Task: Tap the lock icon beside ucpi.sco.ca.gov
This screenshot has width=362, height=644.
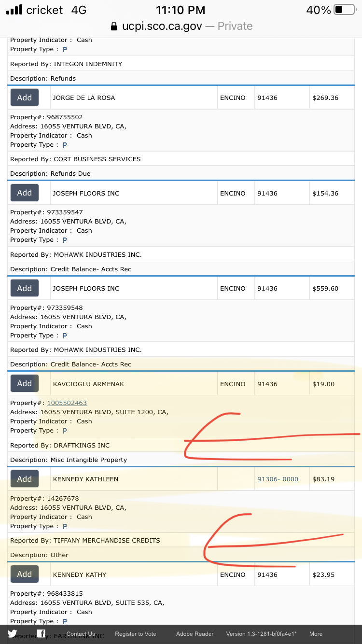Action: (114, 26)
